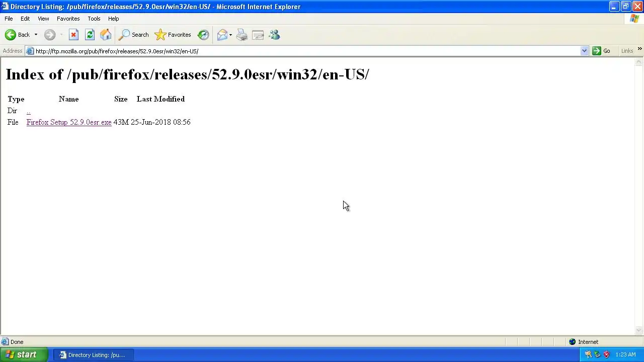Select the Directory Listing taskbar button

93,355
